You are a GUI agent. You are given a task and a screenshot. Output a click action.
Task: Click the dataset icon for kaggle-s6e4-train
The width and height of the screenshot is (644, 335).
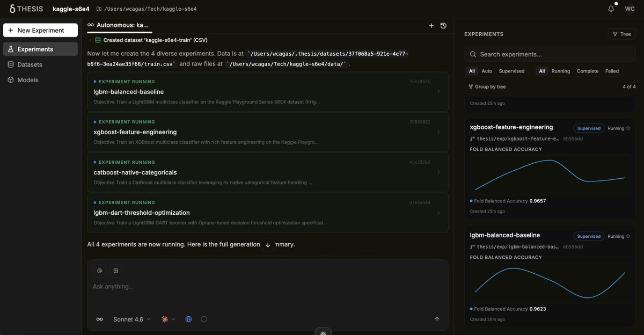click(98, 40)
